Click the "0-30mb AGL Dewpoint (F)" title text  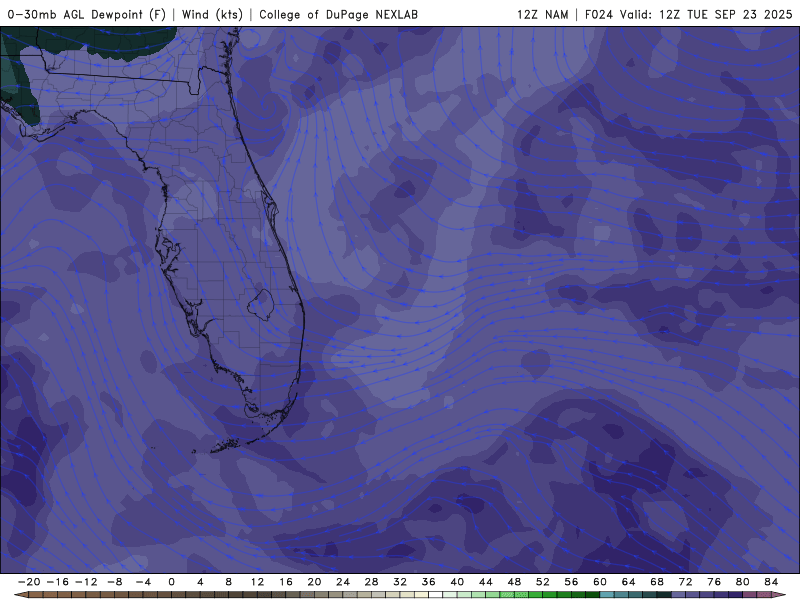[87, 14]
